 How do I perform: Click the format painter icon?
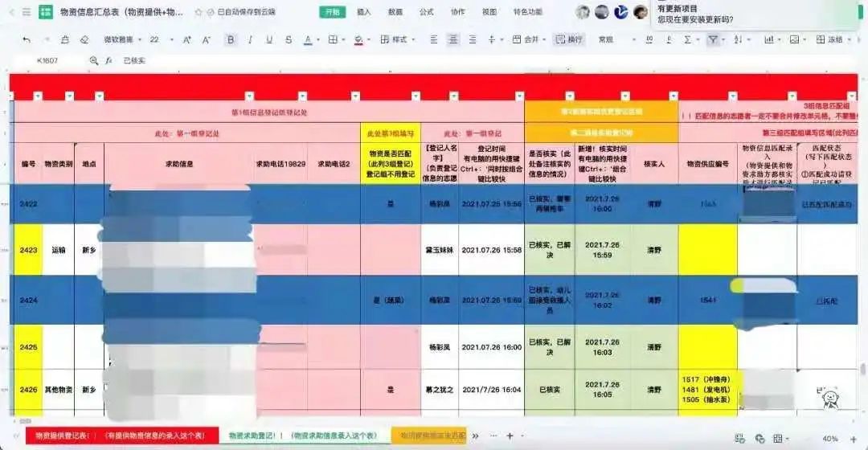point(65,40)
